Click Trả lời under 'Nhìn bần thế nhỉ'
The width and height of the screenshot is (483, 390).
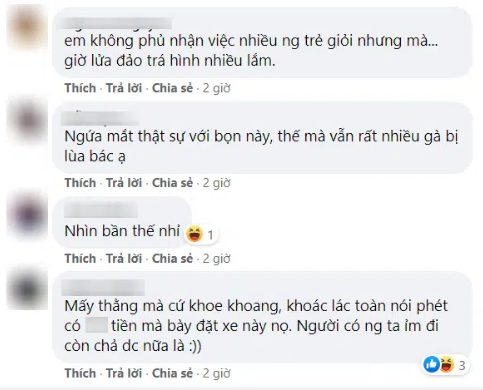click(x=124, y=258)
